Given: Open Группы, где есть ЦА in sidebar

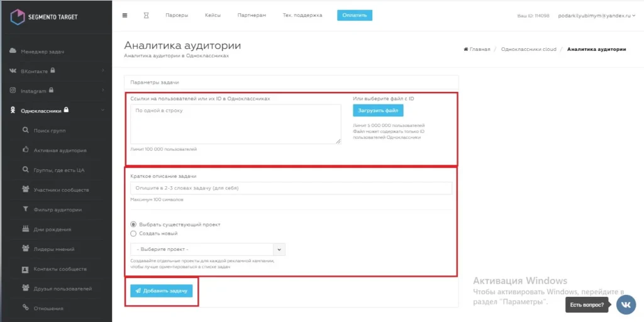Looking at the screenshot, I should click(x=58, y=170).
